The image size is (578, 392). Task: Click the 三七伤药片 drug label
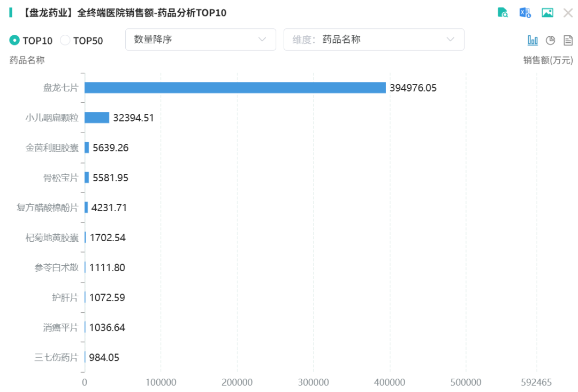coord(56,357)
